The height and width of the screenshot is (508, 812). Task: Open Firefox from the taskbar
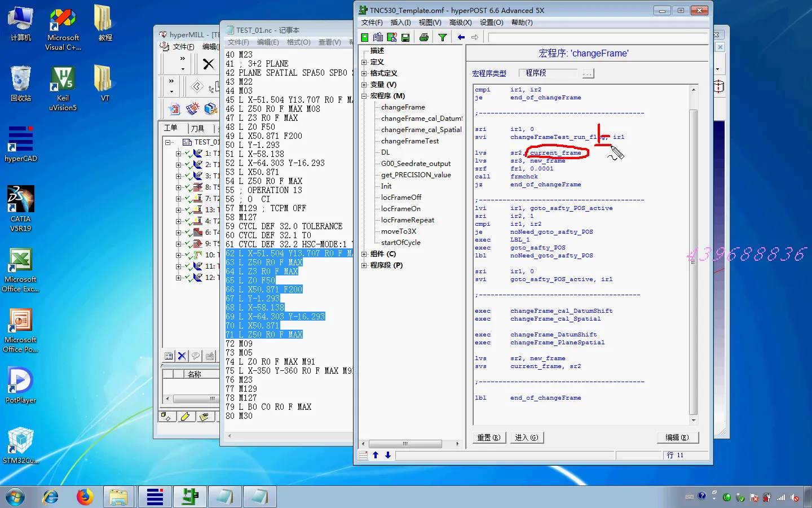(x=85, y=497)
